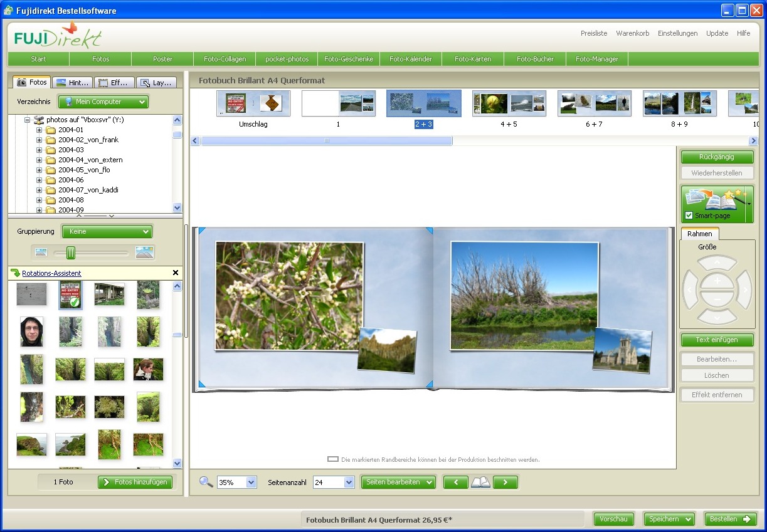The image size is (767, 532).
Task: Open the Foto-Manager menu tab
Action: (597, 59)
